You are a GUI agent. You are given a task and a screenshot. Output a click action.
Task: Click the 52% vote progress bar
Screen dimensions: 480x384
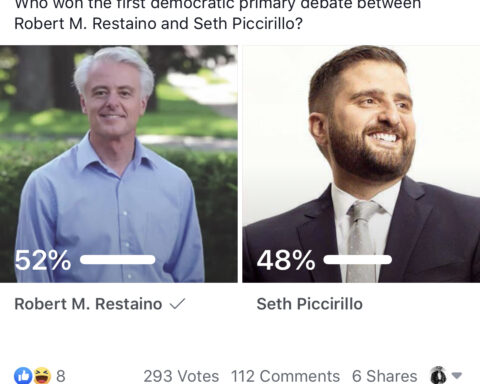point(118,260)
